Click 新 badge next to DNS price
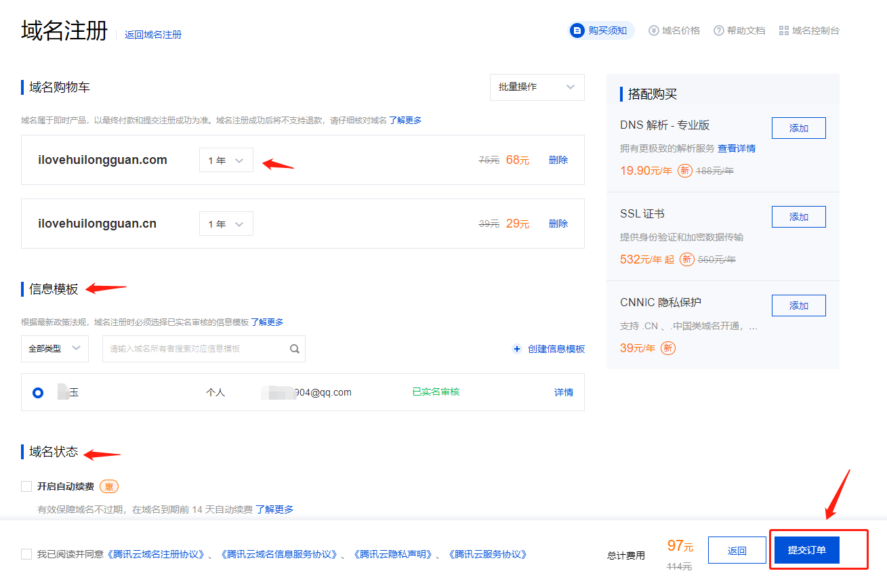This screenshot has height=588, width=887. pyautogui.click(x=685, y=171)
